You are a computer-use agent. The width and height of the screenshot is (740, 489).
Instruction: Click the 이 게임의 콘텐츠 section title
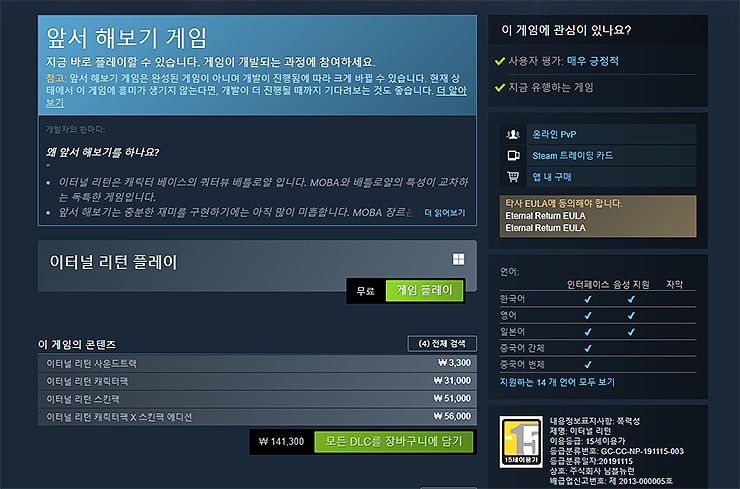[77, 345]
